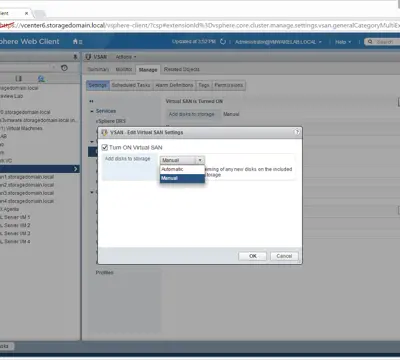Open the Administrator user dropdown
The height and width of the screenshot is (360, 400).
[278, 42]
